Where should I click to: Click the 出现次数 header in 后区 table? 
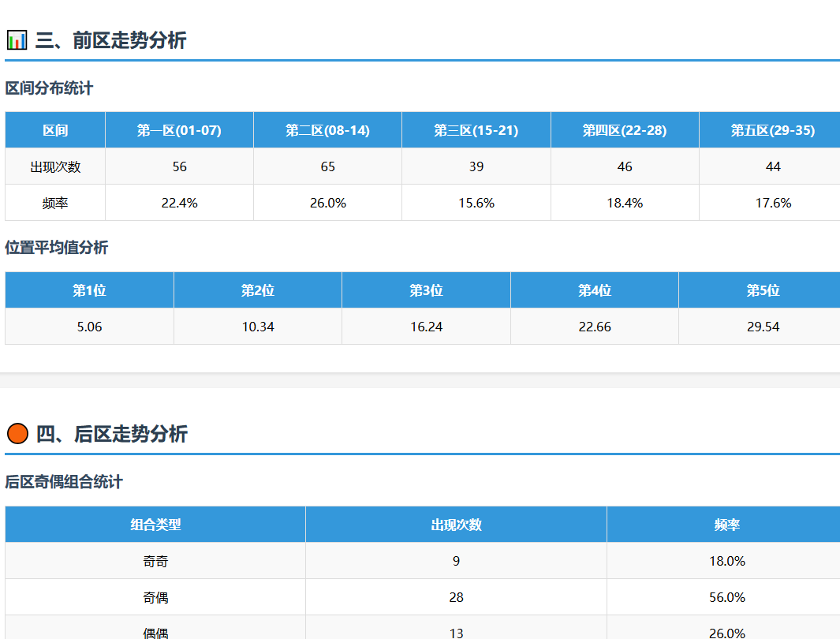(x=456, y=525)
